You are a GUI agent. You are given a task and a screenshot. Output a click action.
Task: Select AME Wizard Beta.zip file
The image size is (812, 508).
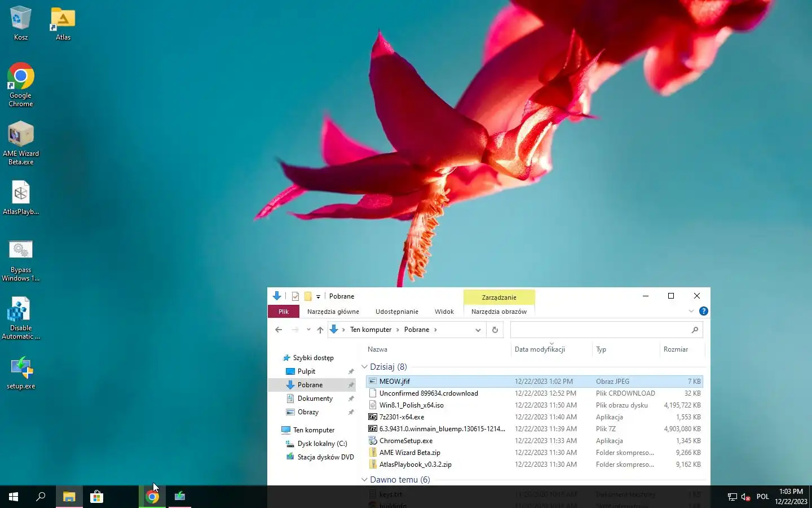(x=535, y=453)
